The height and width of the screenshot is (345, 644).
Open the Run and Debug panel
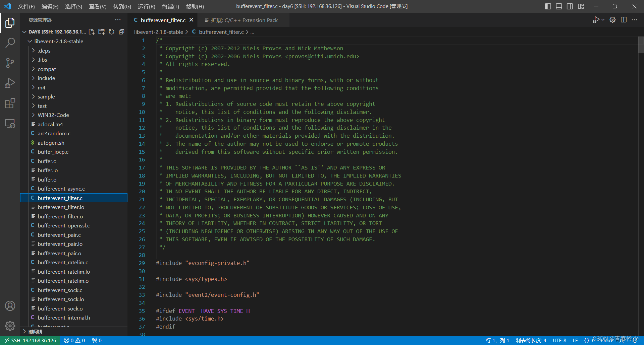coord(10,83)
